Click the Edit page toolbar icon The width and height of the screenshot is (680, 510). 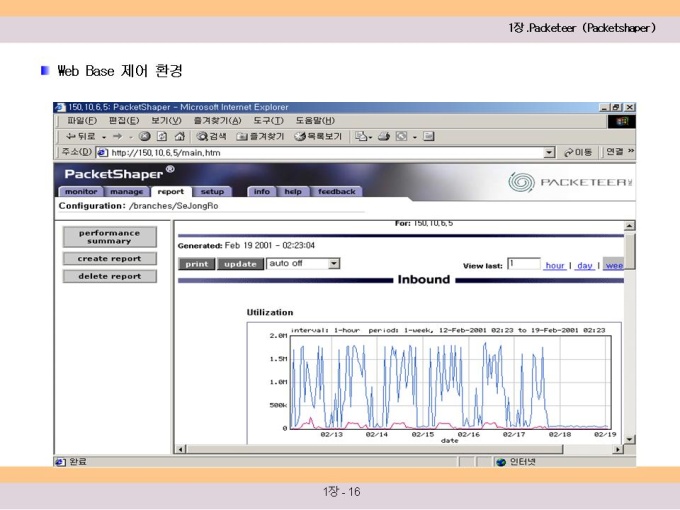pos(428,136)
